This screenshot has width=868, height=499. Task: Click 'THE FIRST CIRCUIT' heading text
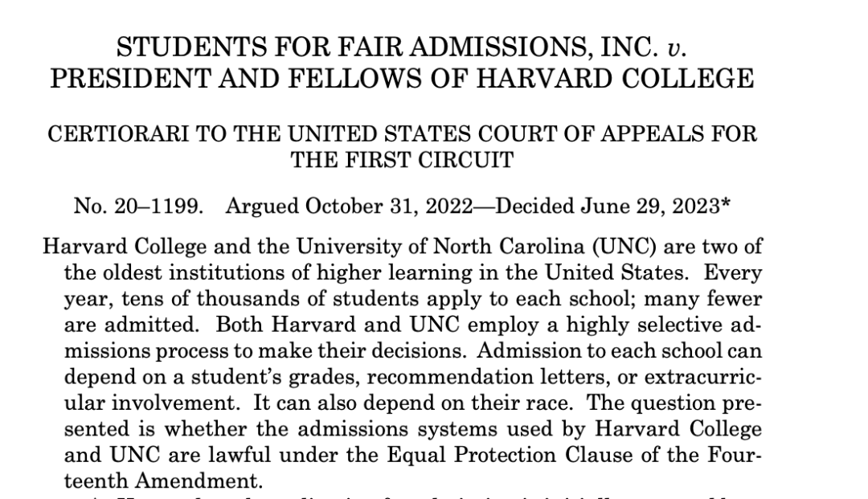[402, 160]
